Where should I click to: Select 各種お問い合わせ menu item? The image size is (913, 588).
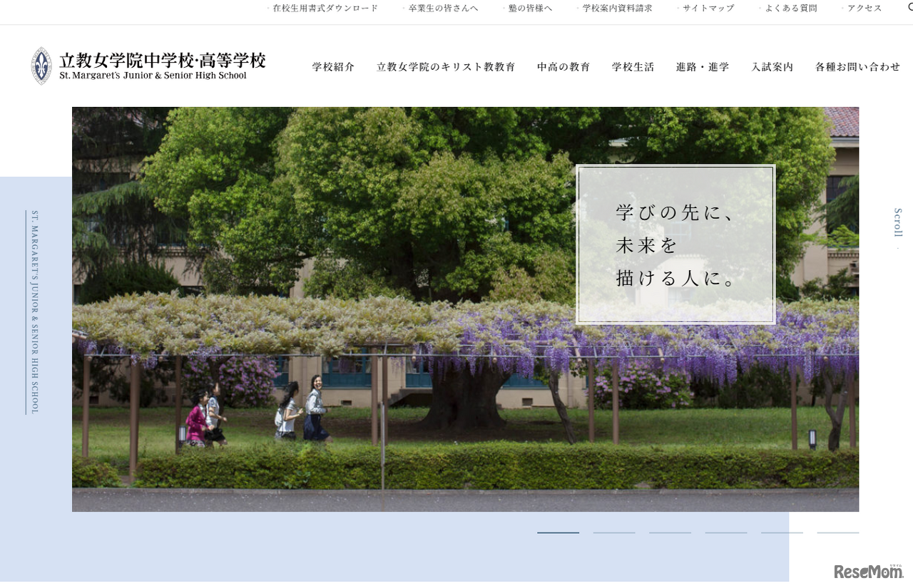tap(858, 67)
